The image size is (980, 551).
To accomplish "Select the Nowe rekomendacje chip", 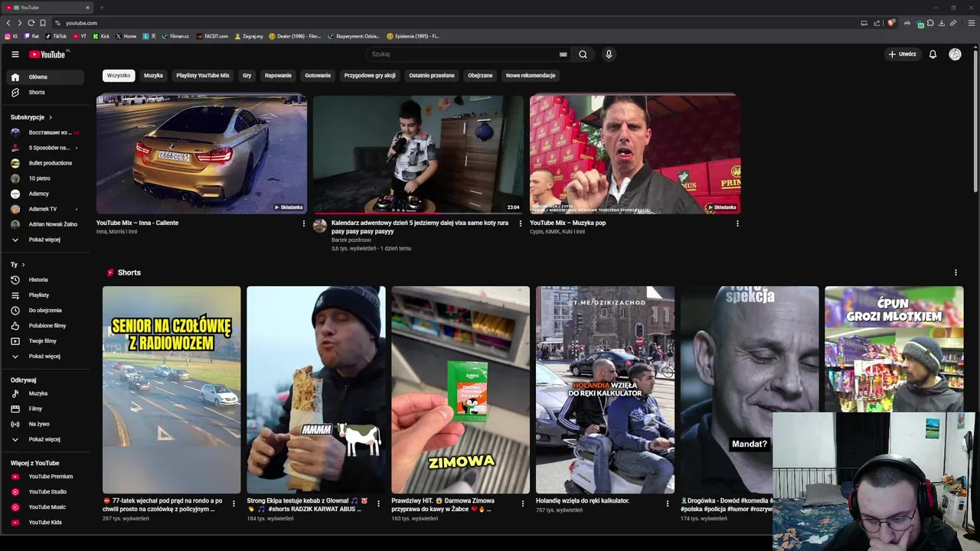I will [531, 75].
